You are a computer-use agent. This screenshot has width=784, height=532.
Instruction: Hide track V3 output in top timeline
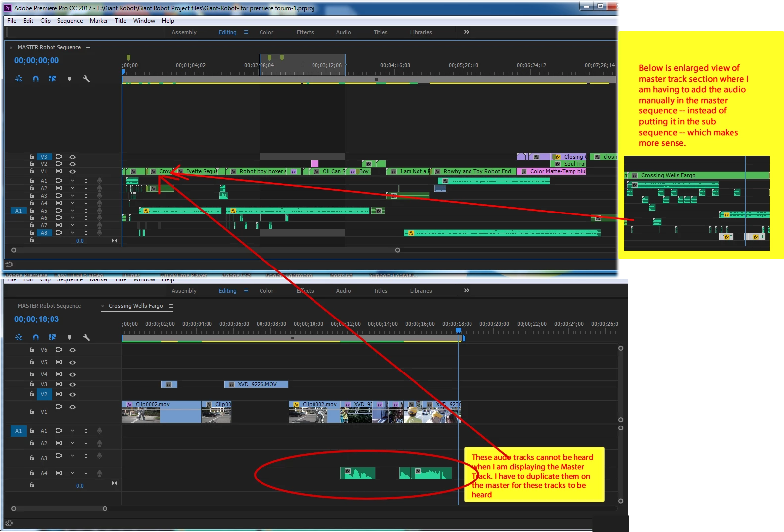pos(73,157)
